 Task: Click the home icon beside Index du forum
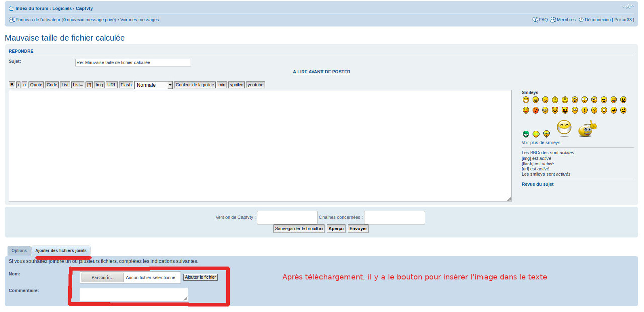pyautogui.click(x=11, y=9)
